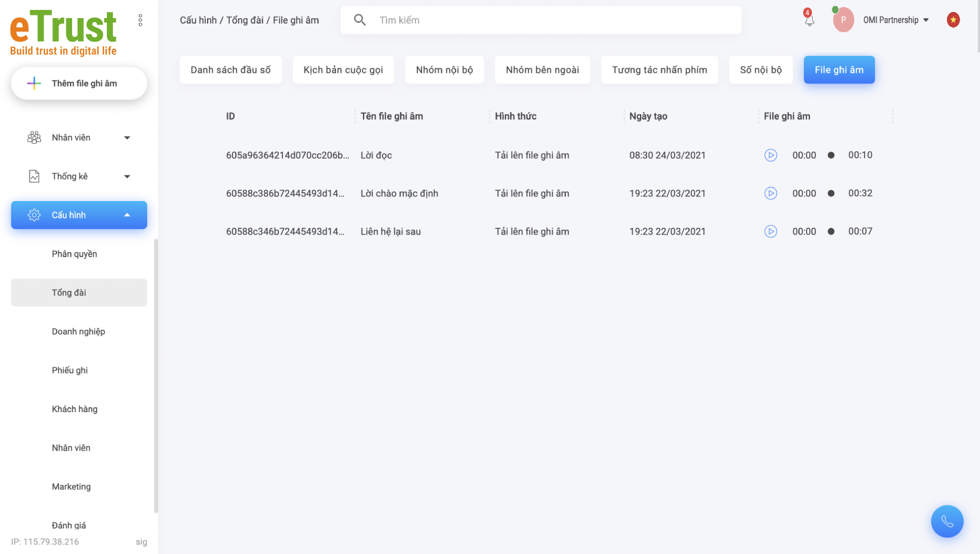This screenshot has width=980, height=554.
Task: Click the 'Thêm file ghi âm' button
Action: tap(79, 83)
